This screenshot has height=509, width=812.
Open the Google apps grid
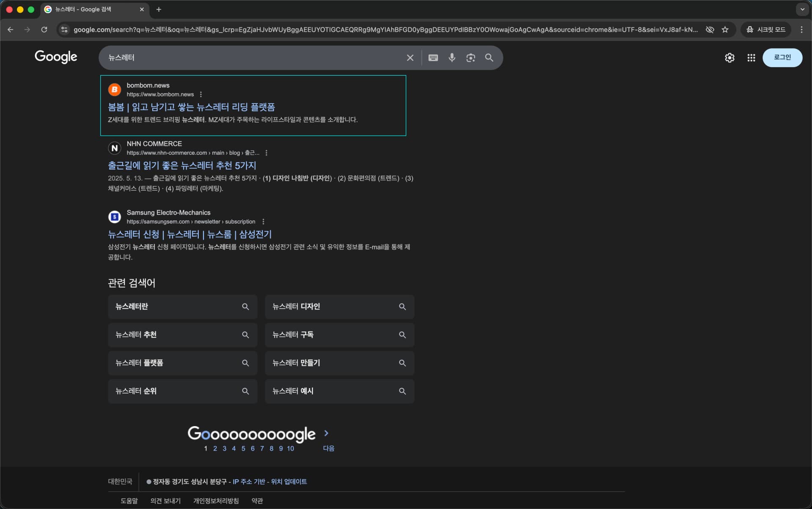[x=751, y=58]
